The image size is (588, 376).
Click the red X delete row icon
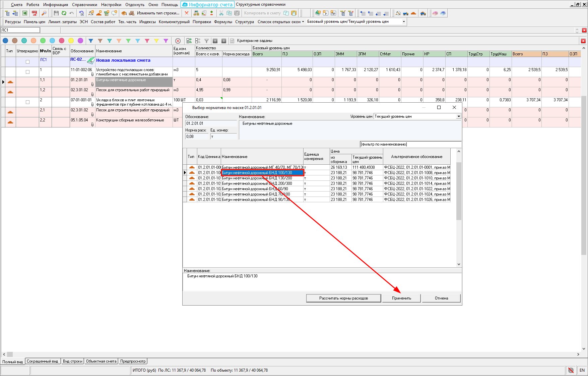(x=187, y=13)
